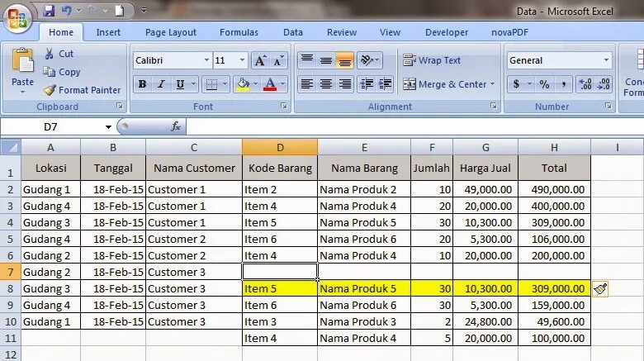Switch to the Review tab

coord(342,32)
